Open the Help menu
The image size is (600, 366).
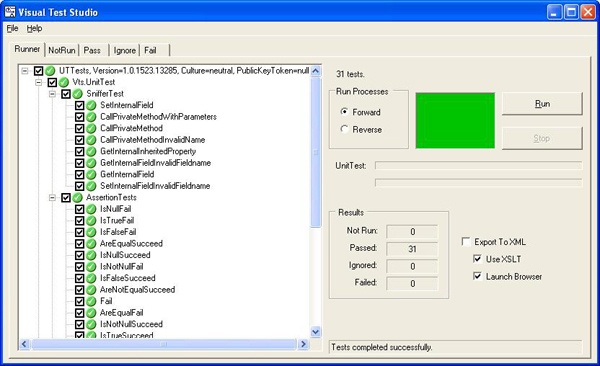(x=34, y=28)
